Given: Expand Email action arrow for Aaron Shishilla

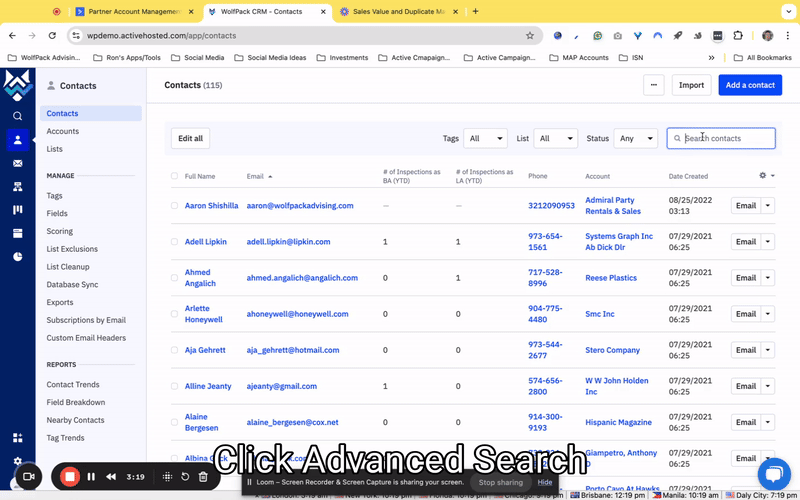Looking at the screenshot, I should click(x=768, y=206).
